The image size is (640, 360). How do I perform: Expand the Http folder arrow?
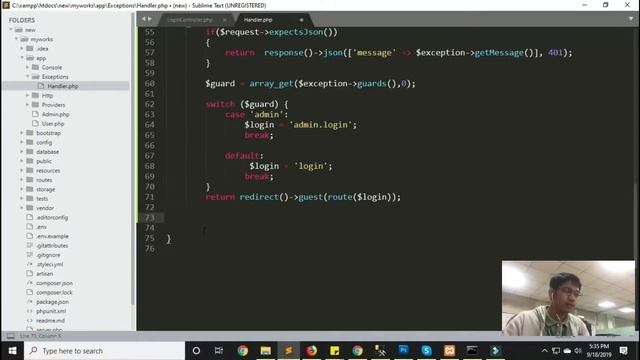[28, 96]
